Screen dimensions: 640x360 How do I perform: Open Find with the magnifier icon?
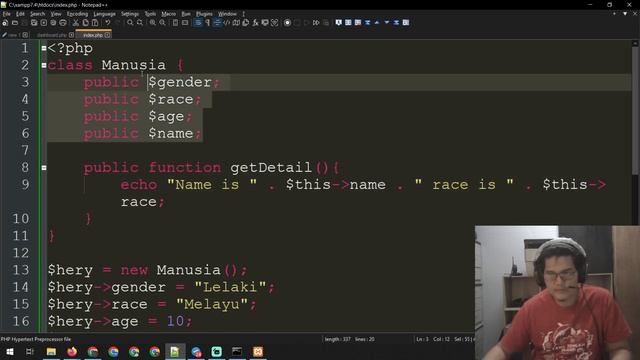point(130,23)
